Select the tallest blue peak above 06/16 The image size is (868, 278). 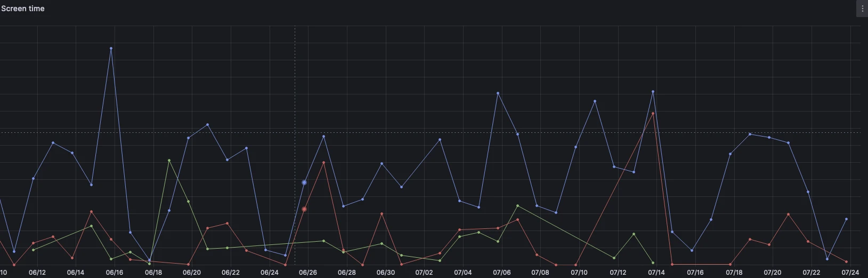pyautogui.click(x=111, y=48)
